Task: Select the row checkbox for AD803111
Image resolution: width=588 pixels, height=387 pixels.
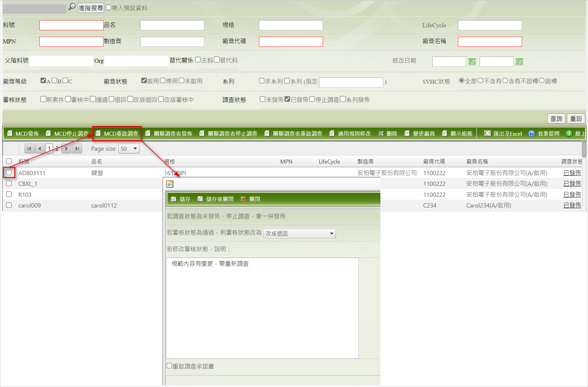Action: coord(9,172)
